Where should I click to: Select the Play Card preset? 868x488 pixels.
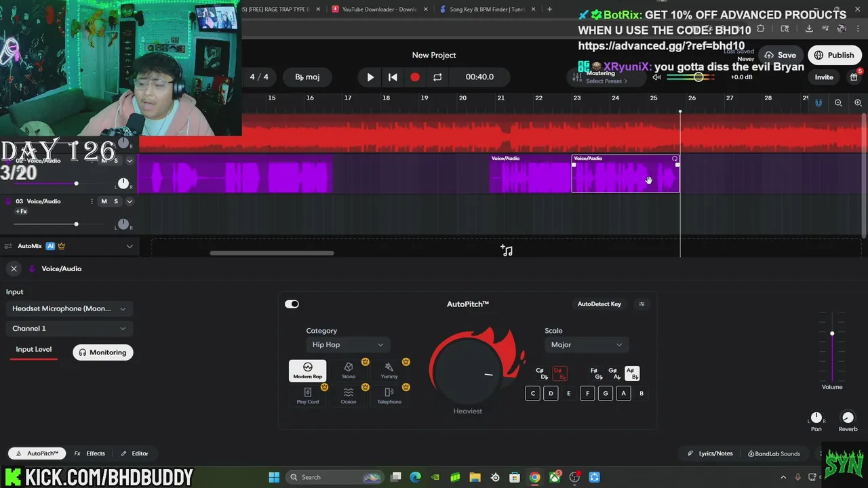307,396
